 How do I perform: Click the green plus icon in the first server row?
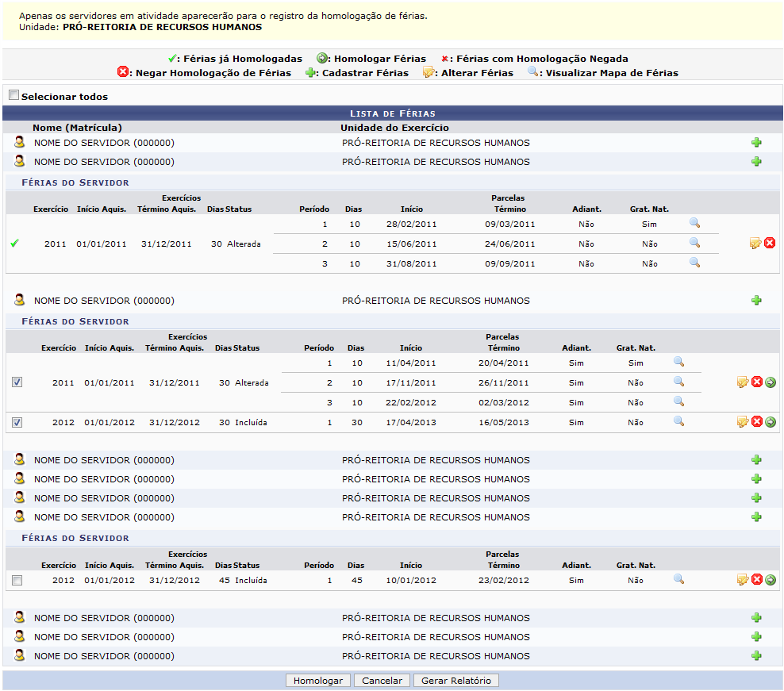tap(756, 143)
